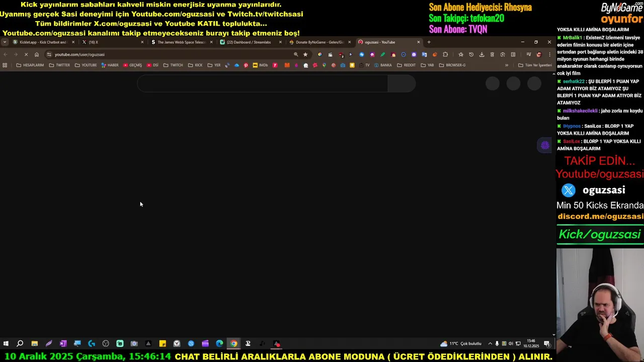Switch to the Kicklet.app tab

coord(43,42)
